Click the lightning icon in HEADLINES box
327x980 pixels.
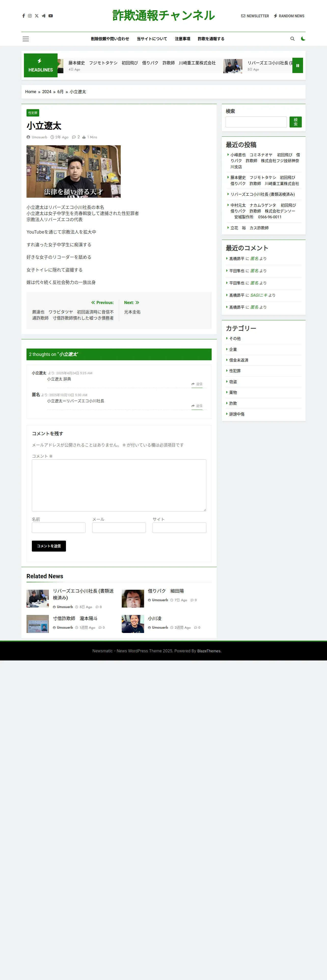pos(39,61)
